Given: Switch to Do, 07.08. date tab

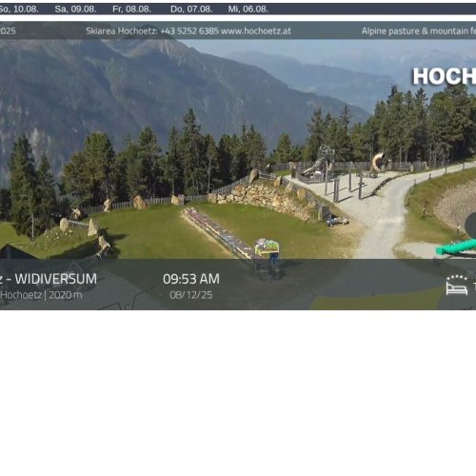Looking at the screenshot, I should (191, 10).
